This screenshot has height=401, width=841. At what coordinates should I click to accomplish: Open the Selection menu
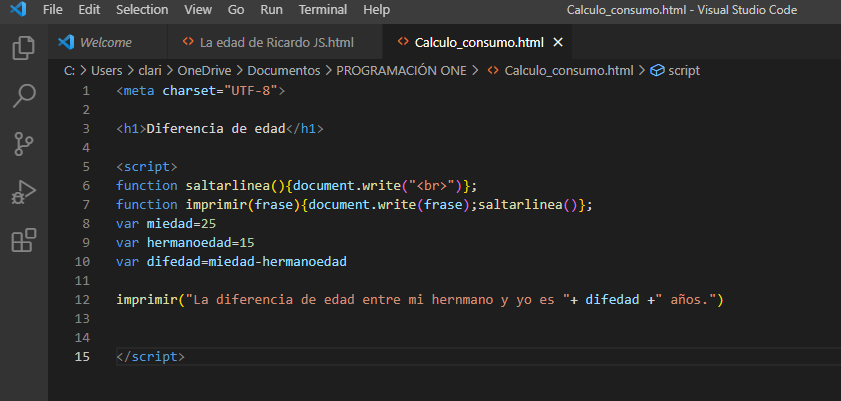[142, 10]
